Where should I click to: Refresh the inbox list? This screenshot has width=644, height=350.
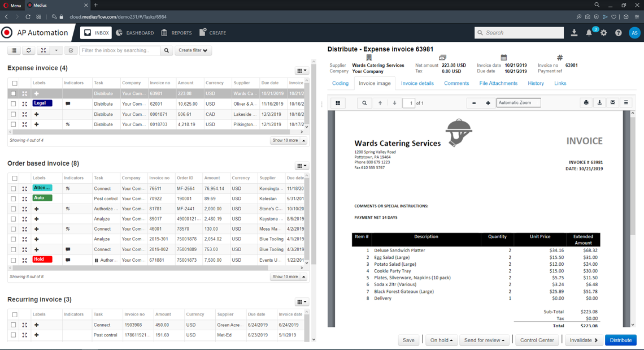[x=28, y=51]
